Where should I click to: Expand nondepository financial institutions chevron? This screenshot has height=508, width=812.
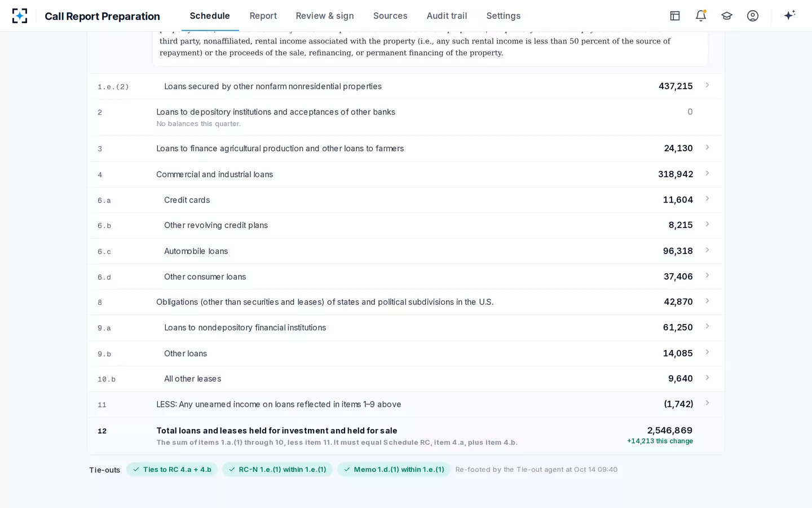click(x=707, y=326)
